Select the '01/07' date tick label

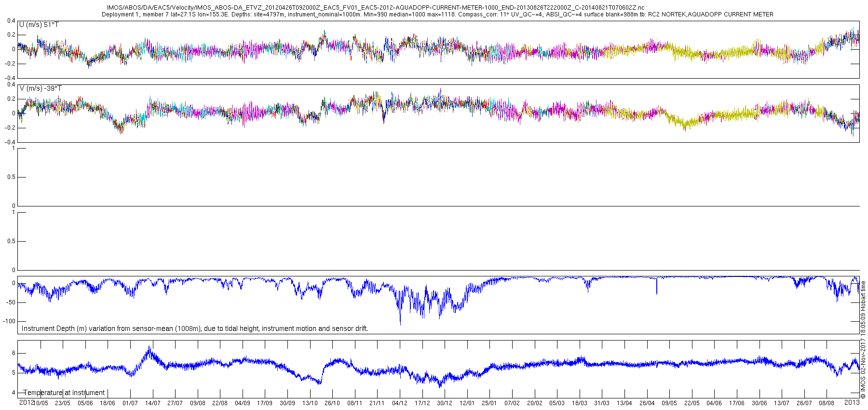pos(130,403)
